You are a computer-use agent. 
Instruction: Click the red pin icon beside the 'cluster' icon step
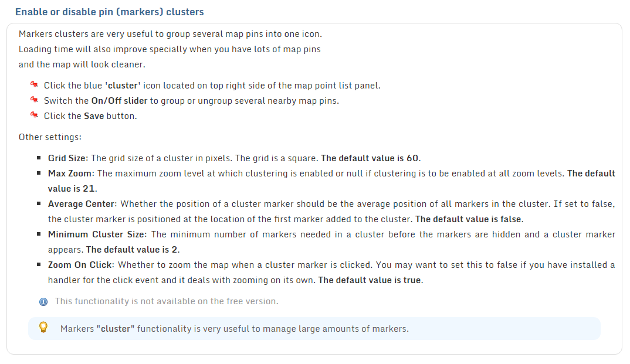(34, 84)
